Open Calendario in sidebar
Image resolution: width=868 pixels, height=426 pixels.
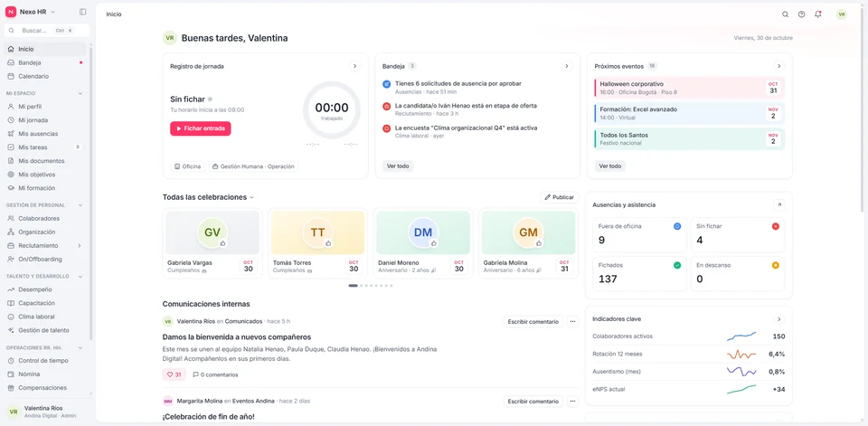45,77
